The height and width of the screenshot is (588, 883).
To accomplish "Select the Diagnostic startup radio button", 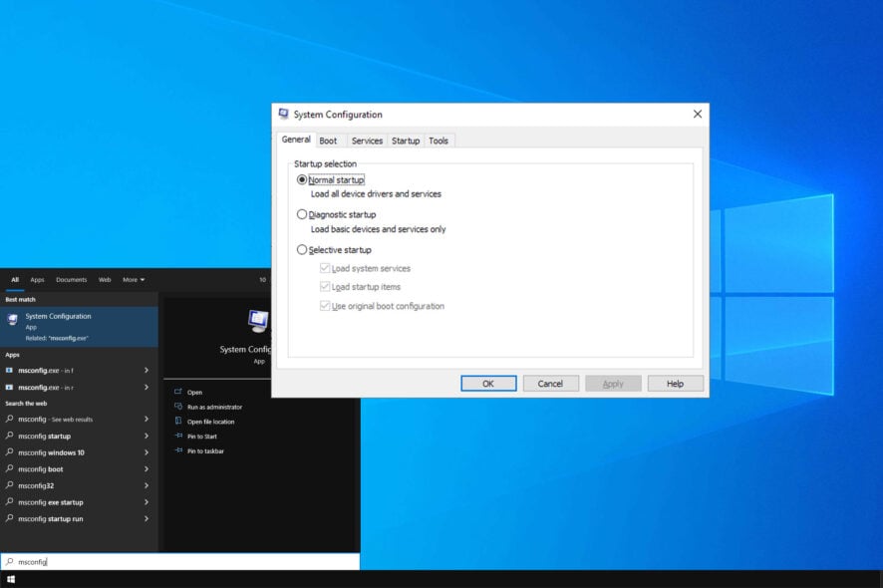I will pyautogui.click(x=301, y=213).
